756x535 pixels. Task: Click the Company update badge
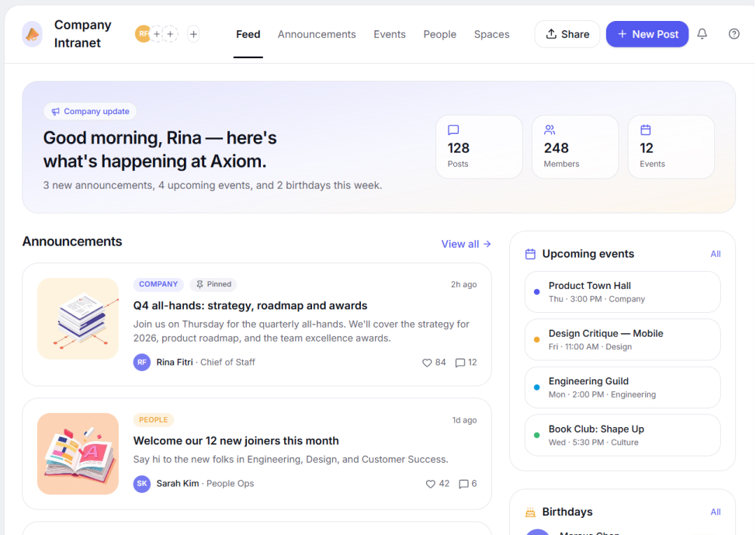(90, 112)
